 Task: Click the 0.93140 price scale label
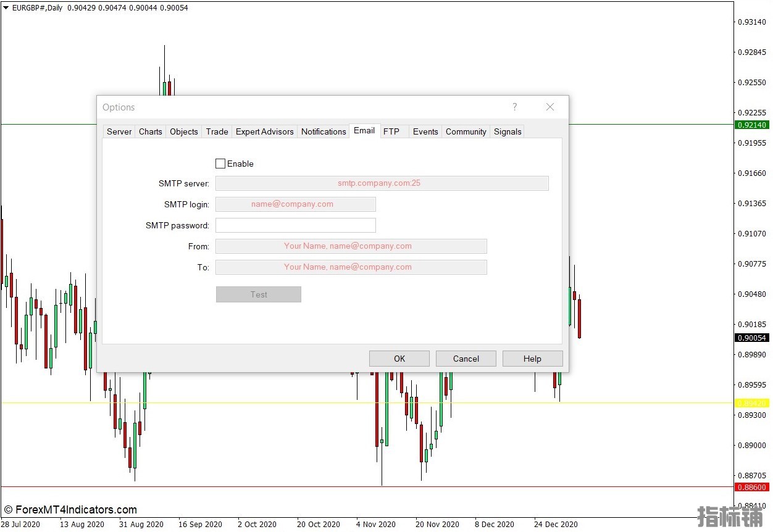click(752, 22)
